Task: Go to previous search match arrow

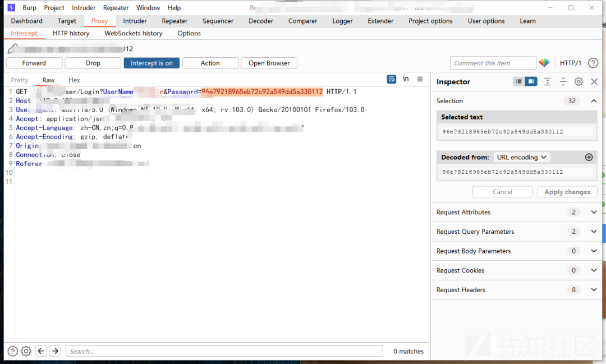Action: 41,351
